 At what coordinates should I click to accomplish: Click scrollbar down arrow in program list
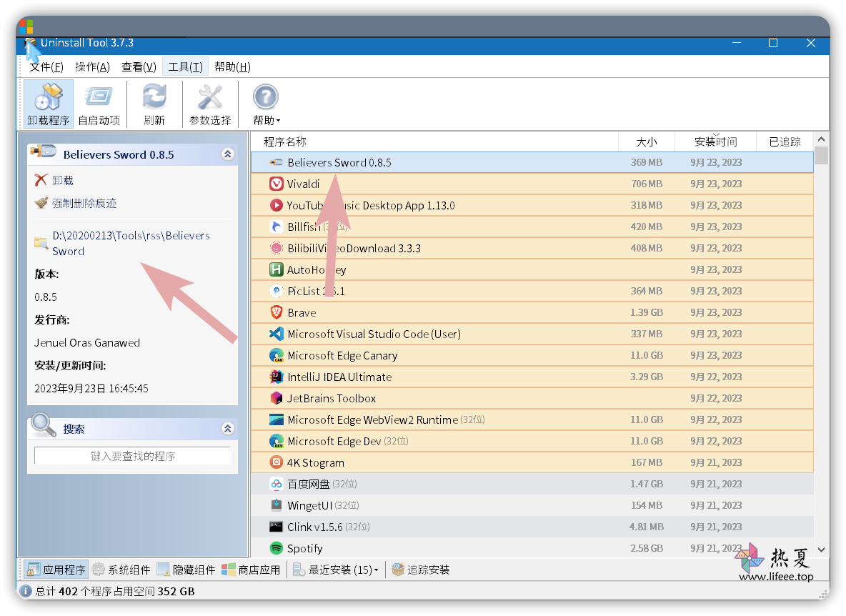(821, 550)
